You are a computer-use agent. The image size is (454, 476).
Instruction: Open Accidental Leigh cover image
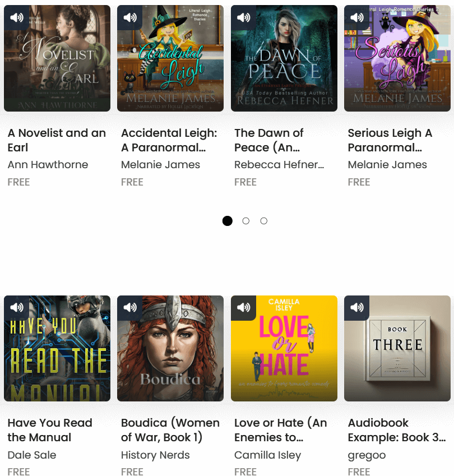click(x=170, y=58)
